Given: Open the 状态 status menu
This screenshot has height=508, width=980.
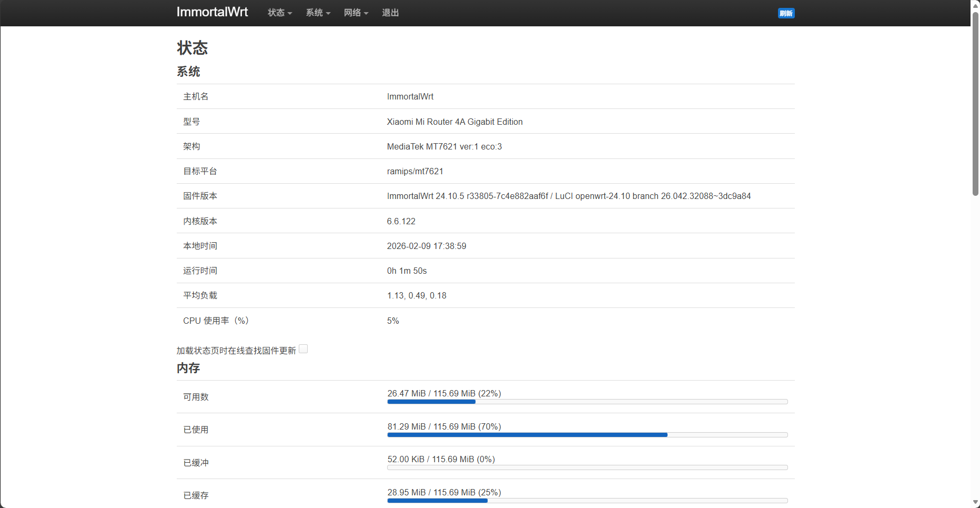Looking at the screenshot, I should pos(276,13).
